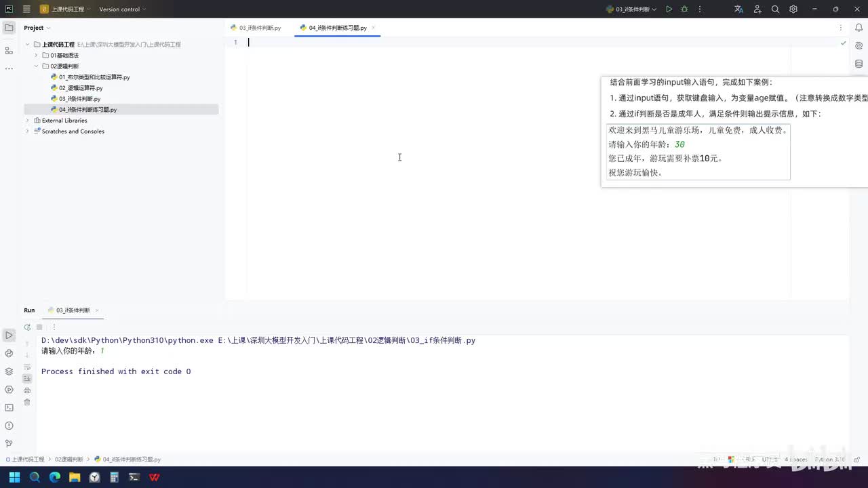Open more options in Run toolbar
Viewport: 868px width, 488px height.
(x=54, y=327)
